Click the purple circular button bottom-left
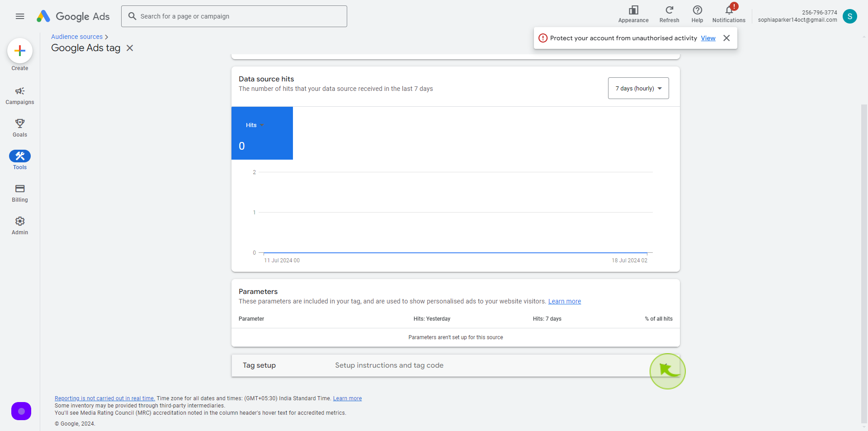Image resolution: width=868 pixels, height=431 pixels. point(21,411)
